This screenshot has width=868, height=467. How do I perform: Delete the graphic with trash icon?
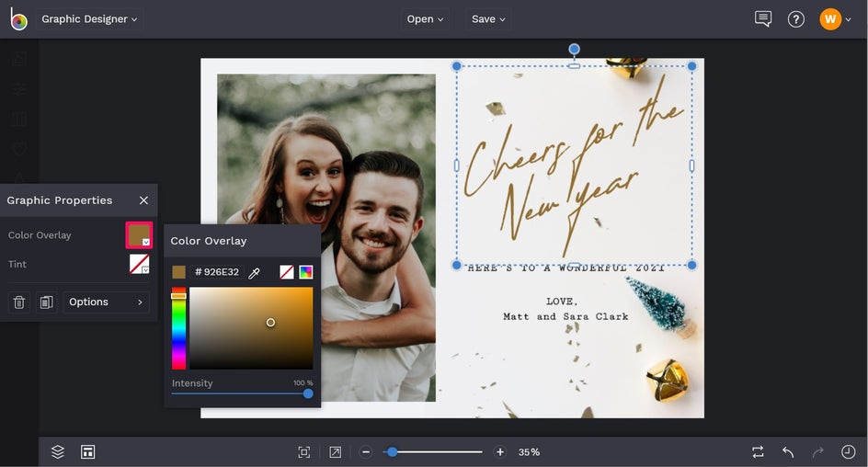click(x=18, y=302)
